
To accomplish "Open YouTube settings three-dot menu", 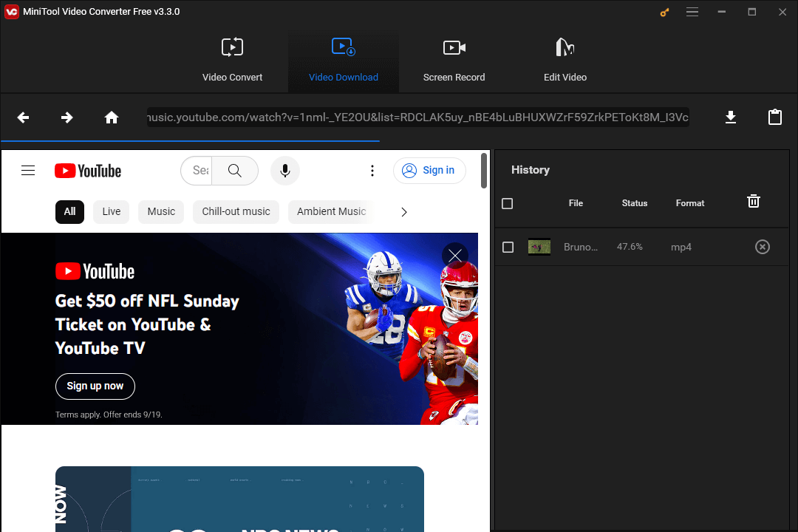I will click(372, 171).
